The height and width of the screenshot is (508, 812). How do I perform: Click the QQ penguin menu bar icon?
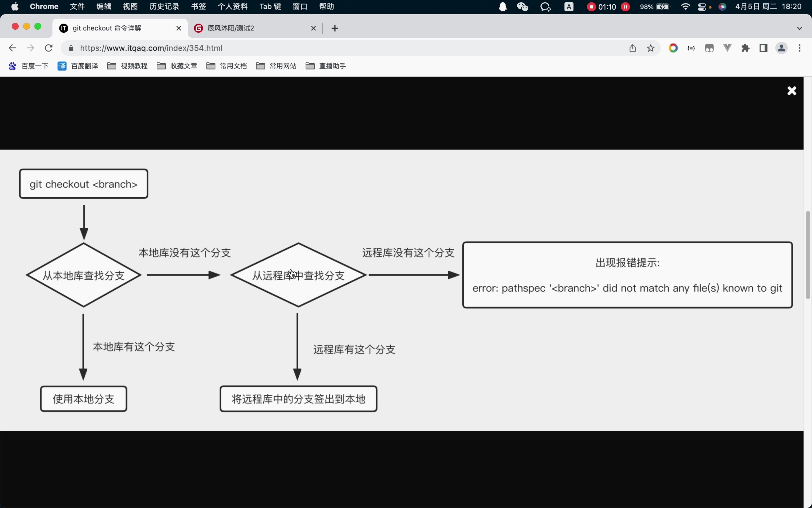coord(503,7)
